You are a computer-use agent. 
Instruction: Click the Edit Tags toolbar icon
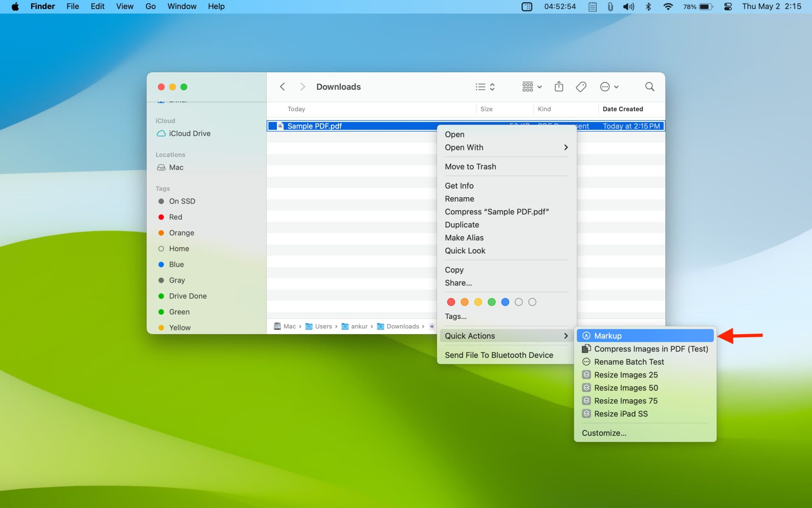[x=581, y=87]
